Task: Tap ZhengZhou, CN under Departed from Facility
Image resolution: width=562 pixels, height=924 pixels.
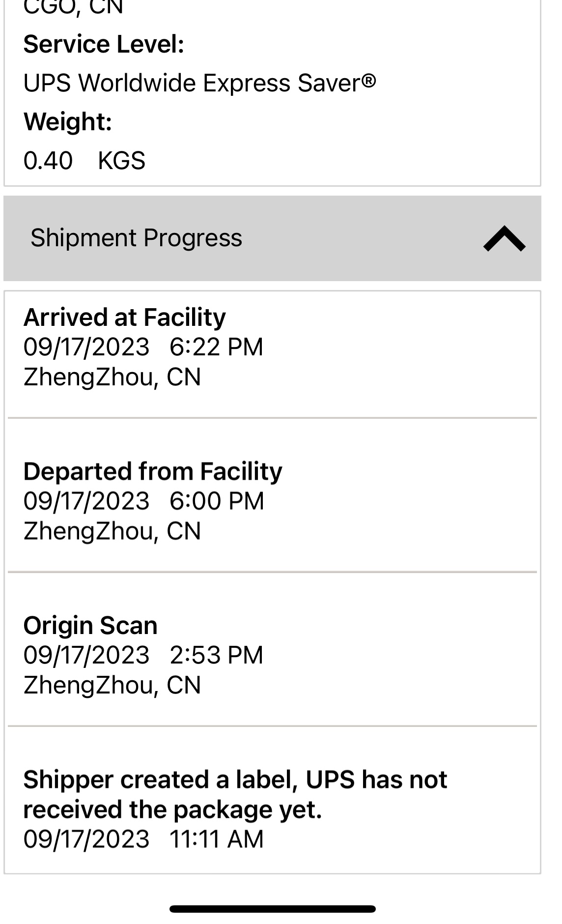Action: pyautogui.click(x=112, y=531)
